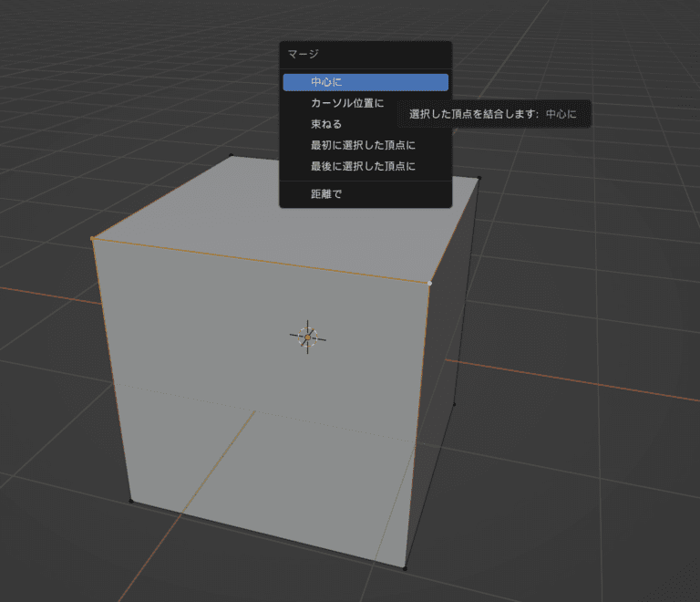Screen dimensions: 700x602
Task: Choose 最後に選択した頂点に merge option
Action: click(365, 166)
